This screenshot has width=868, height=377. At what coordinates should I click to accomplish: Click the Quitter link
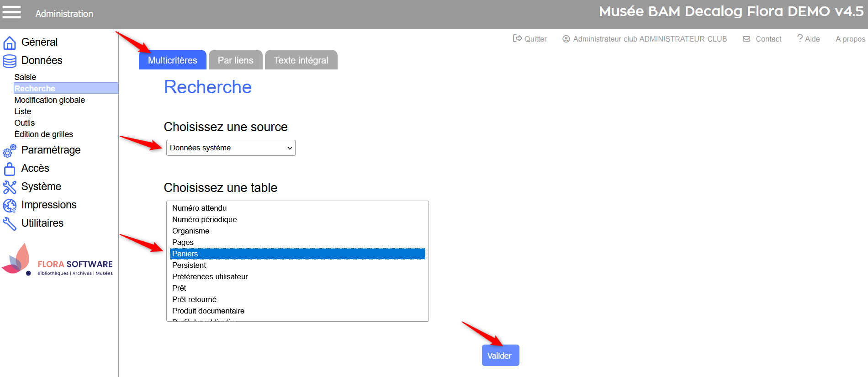[x=530, y=39]
